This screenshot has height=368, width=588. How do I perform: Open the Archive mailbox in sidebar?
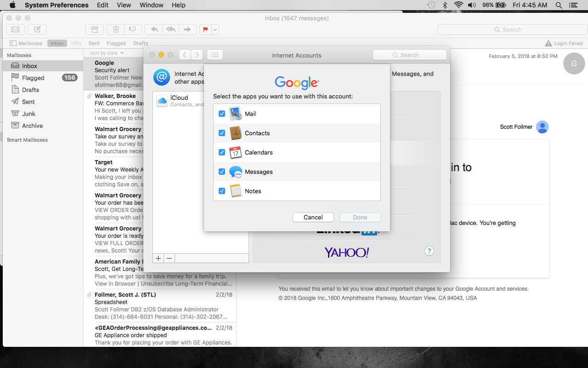coord(43,126)
